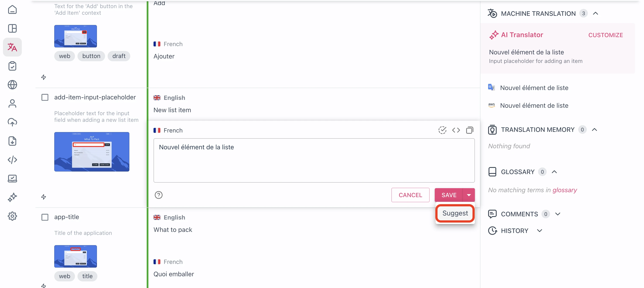The height and width of the screenshot is (288, 644).
Task: Click the mark-as-reviewed check icon
Action: point(443,130)
